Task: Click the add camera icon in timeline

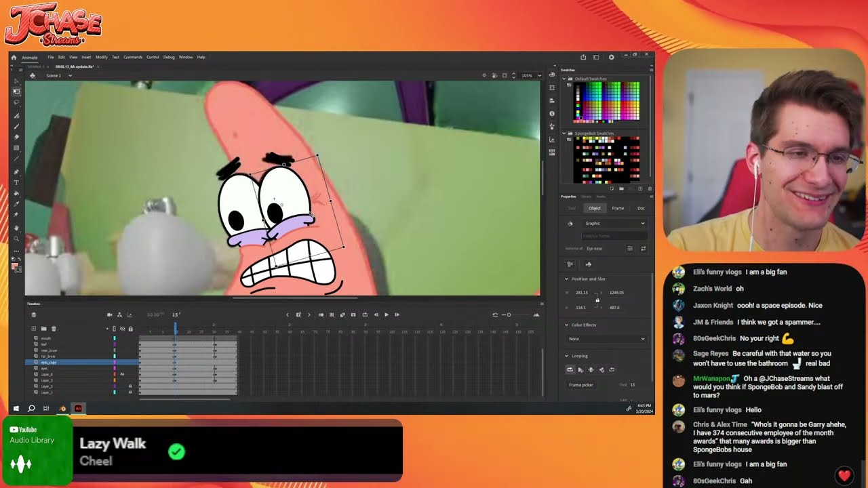Action: (110, 314)
